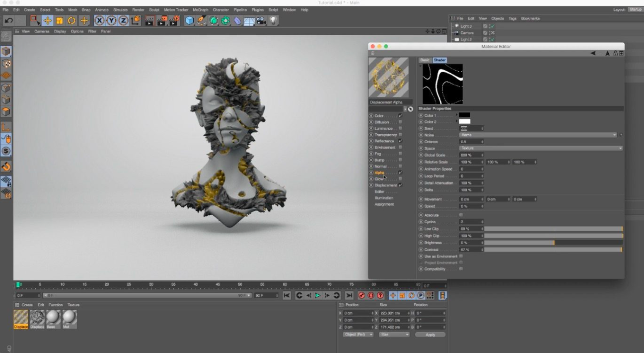The image size is (644, 353).
Task: Click the Material Editor back arrow icon
Action: (x=593, y=53)
